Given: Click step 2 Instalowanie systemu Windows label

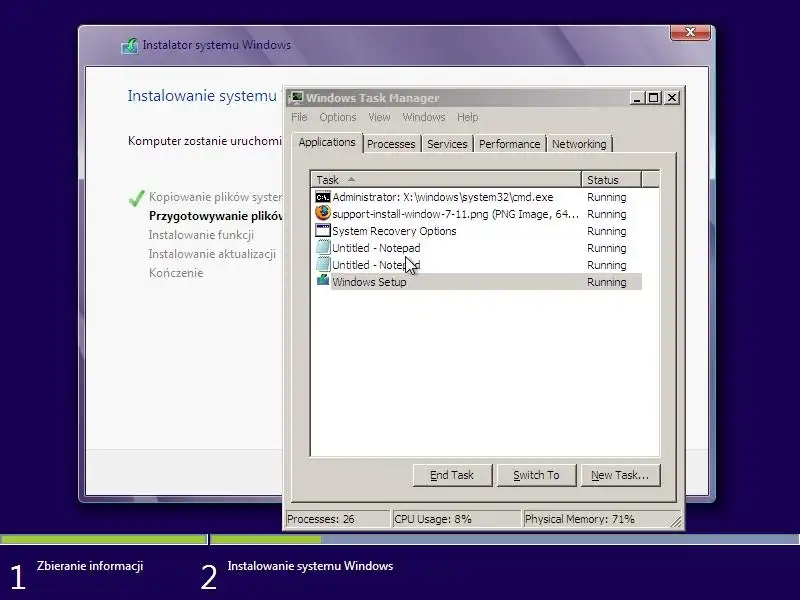Looking at the screenshot, I should [310, 566].
